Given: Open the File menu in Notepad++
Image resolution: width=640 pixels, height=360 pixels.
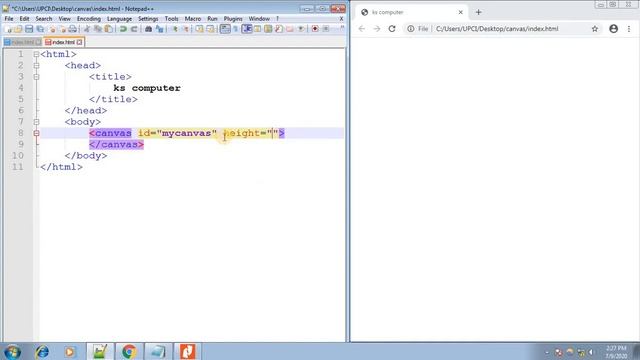Looking at the screenshot, I should [x=9, y=19].
